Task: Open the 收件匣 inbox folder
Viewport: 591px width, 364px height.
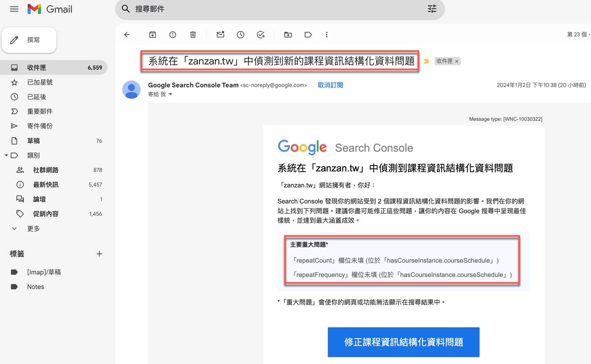Action: 54,68
